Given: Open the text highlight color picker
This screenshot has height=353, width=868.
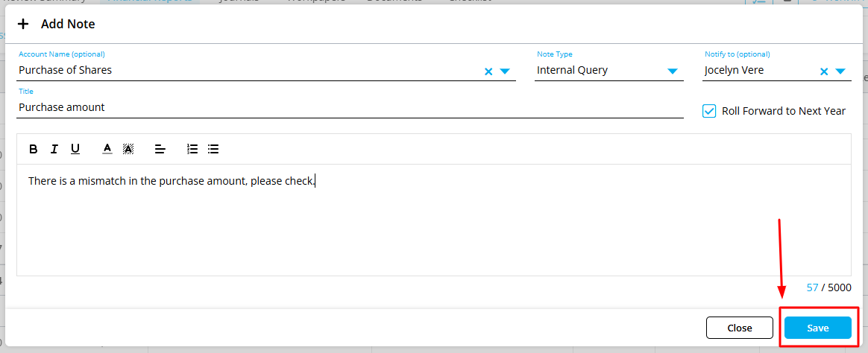Looking at the screenshot, I should pyautogui.click(x=128, y=149).
